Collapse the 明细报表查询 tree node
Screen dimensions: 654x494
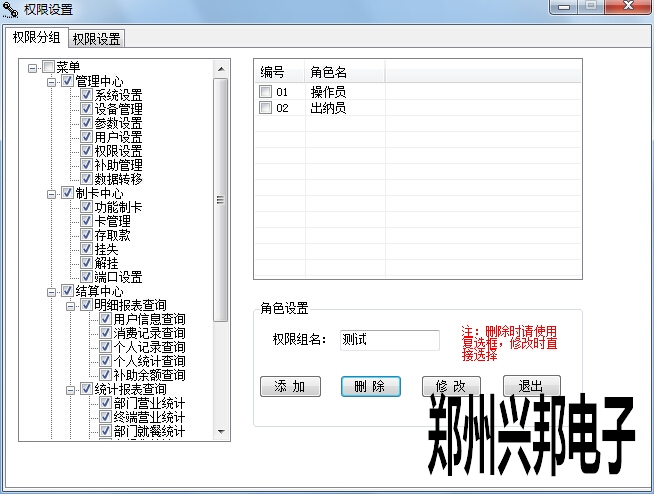[70, 306]
